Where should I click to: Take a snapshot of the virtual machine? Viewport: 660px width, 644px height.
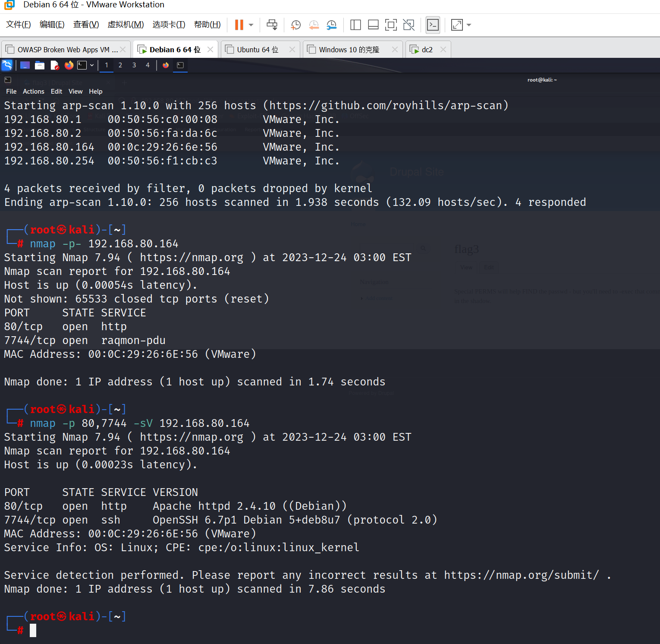pyautogui.click(x=296, y=25)
